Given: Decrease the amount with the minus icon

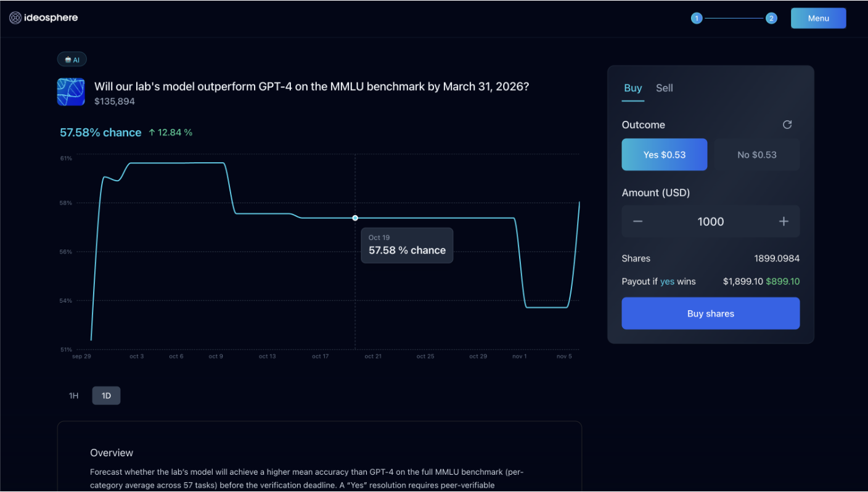Looking at the screenshot, I should click(x=637, y=221).
